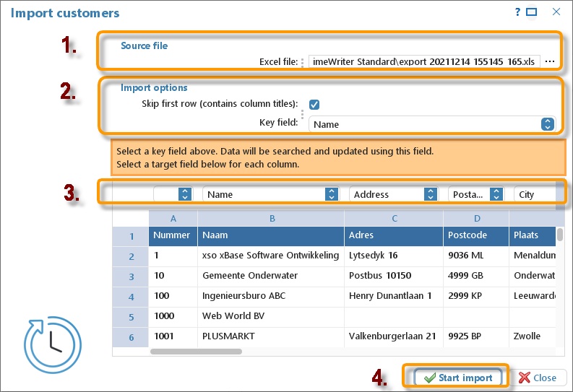Click cell Zwolle
This screenshot has width=573, height=392.
tap(533, 336)
